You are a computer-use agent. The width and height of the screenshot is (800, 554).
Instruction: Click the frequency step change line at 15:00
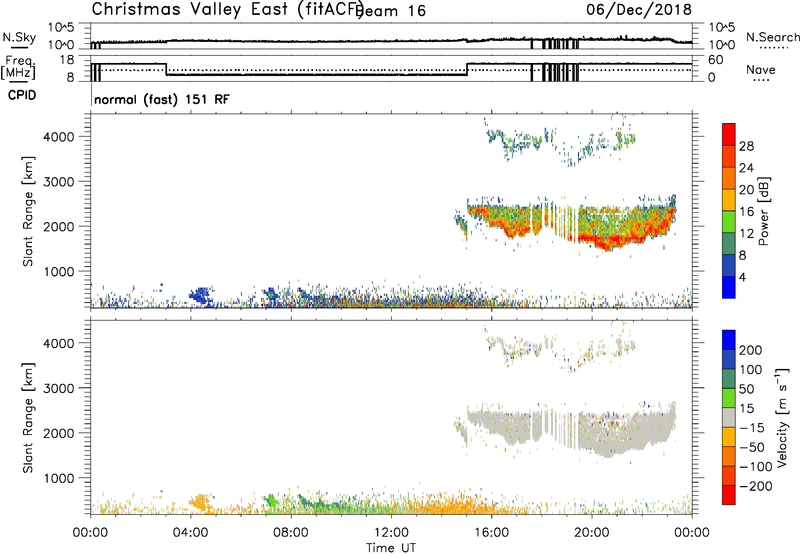coord(467,69)
